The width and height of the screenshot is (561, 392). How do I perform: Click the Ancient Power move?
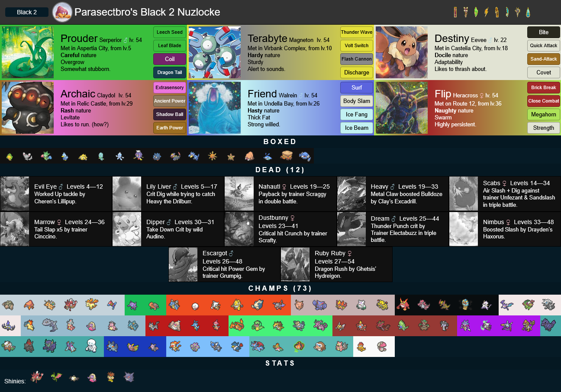pyautogui.click(x=170, y=101)
